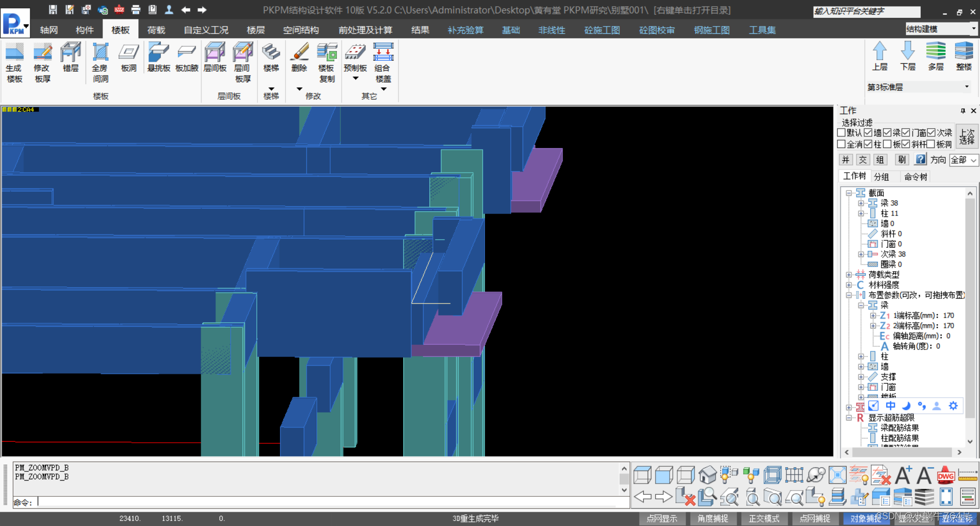Click the ruler measure distance icon
Image resolution: width=980 pixels, height=526 pixels.
click(x=968, y=475)
